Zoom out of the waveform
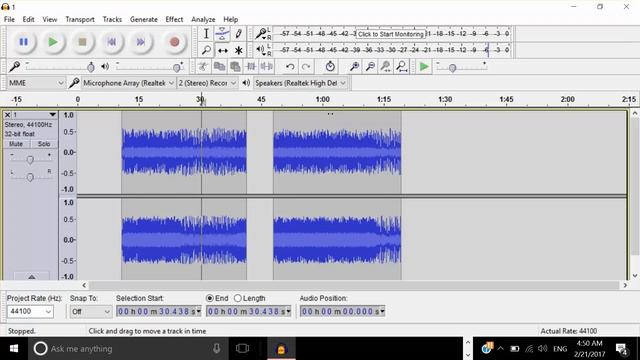The width and height of the screenshot is (640, 360). pyautogui.click(x=370, y=66)
